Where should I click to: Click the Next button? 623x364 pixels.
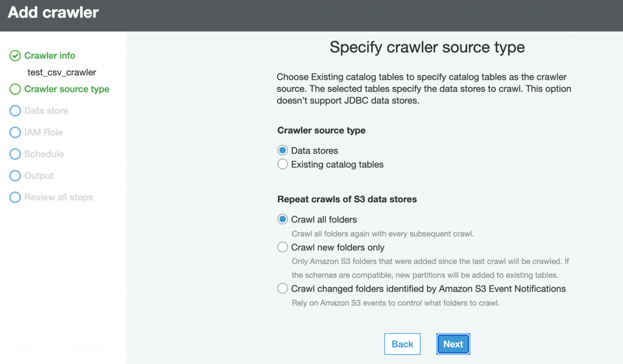(x=453, y=344)
